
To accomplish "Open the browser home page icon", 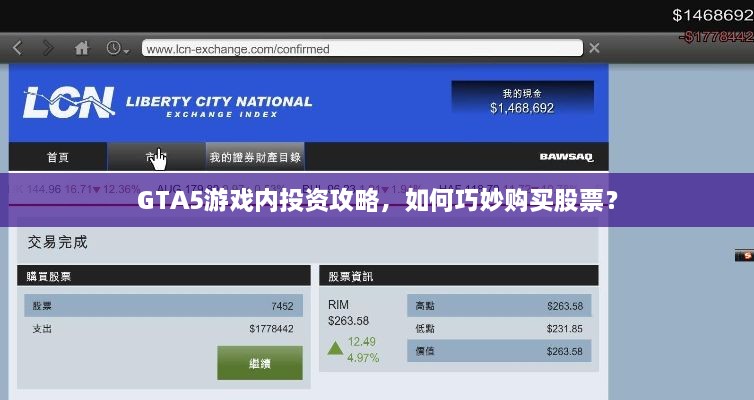I will (x=82, y=48).
